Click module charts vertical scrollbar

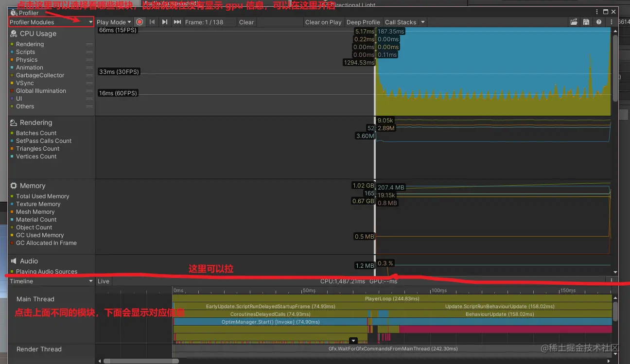click(x=615, y=68)
